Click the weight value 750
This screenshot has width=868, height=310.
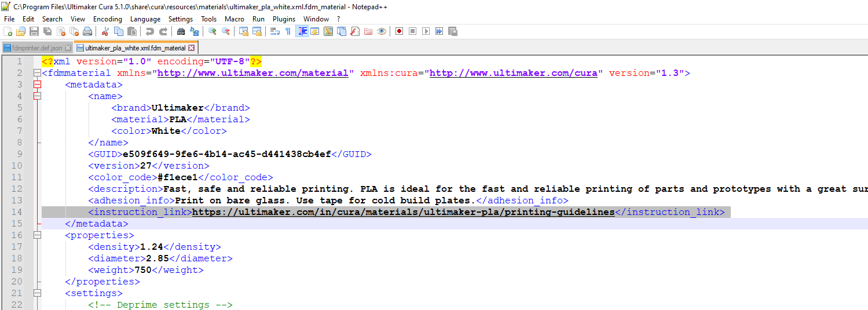143,270
